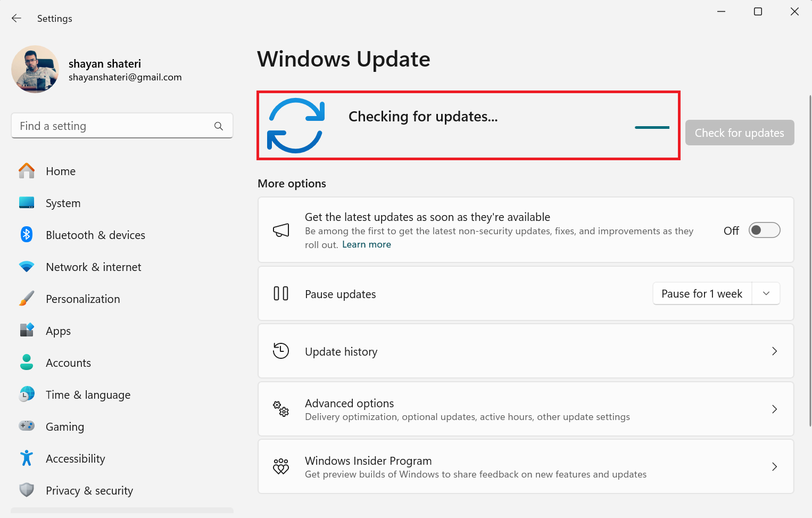812x518 pixels.
Task: Select Accounts in sidebar
Action: [x=122, y=363]
